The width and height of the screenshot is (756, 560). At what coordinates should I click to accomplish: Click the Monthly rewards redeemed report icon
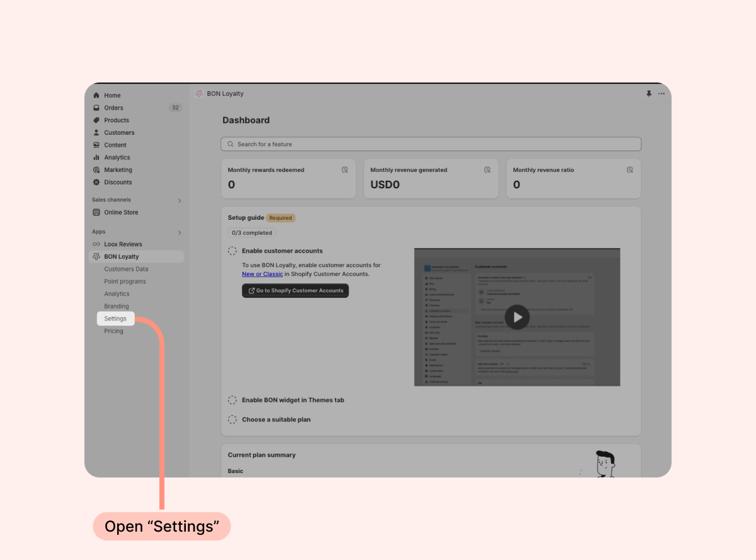pyautogui.click(x=345, y=170)
